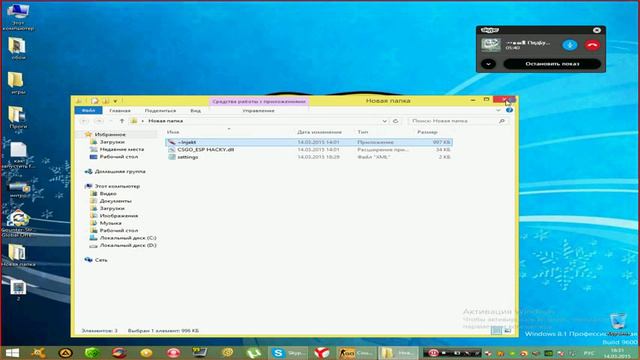This screenshot has height=360, width=640.
Task: Click the Explorer Back navigation arrow
Action: click(84, 121)
